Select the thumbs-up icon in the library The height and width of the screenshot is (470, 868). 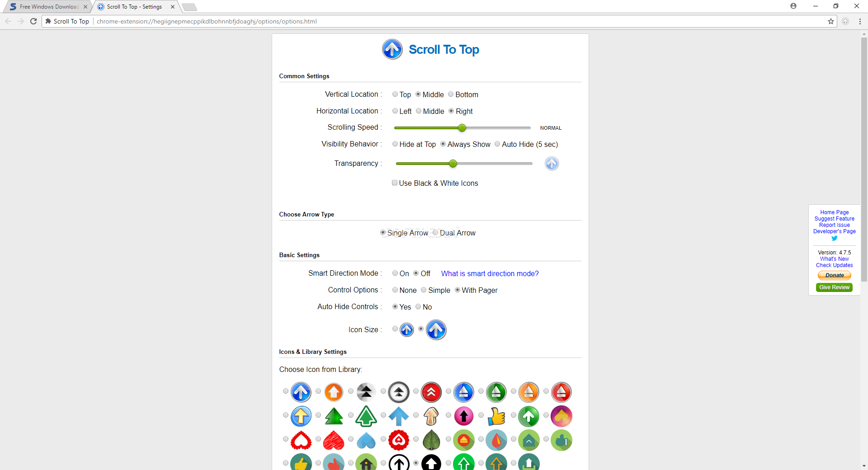tap(496, 416)
